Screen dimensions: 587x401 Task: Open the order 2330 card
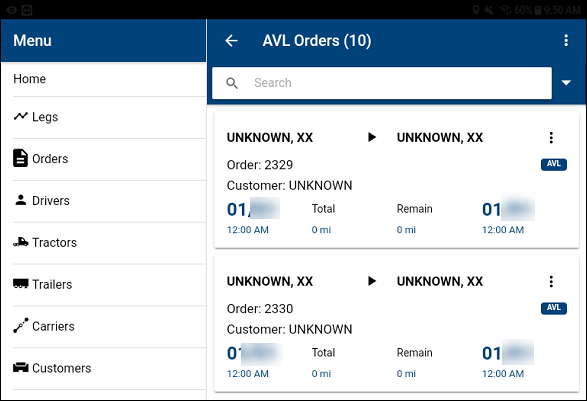[x=397, y=324]
